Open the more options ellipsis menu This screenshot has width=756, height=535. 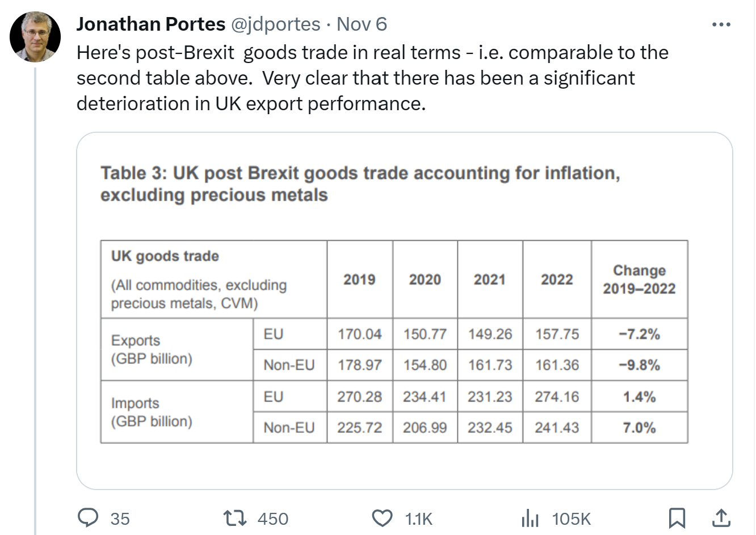[x=721, y=24]
